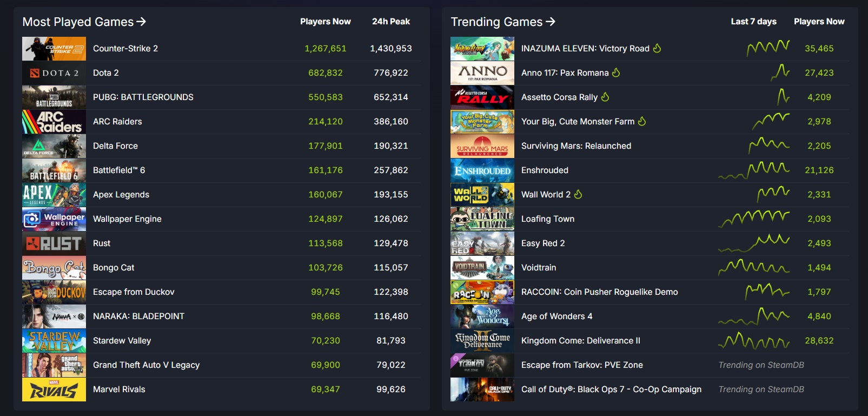Open the Delta Force title link

(115, 146)
